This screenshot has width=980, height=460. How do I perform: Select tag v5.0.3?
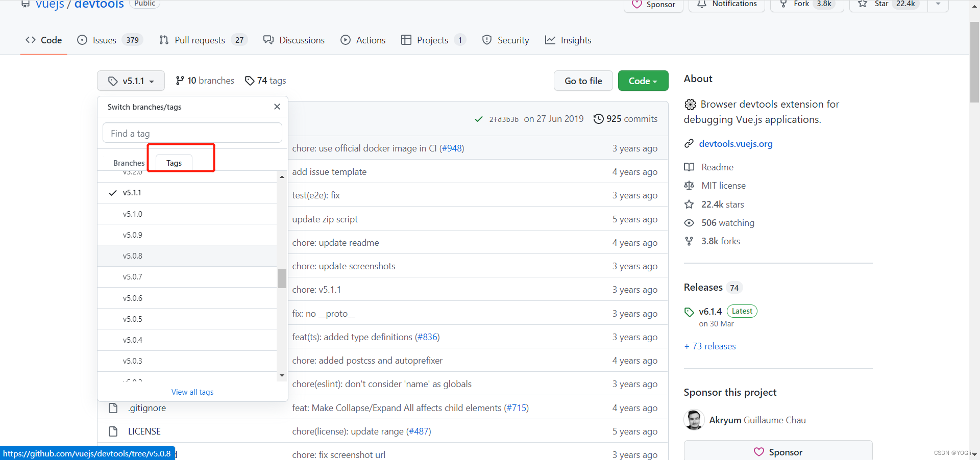pos(187,361)
